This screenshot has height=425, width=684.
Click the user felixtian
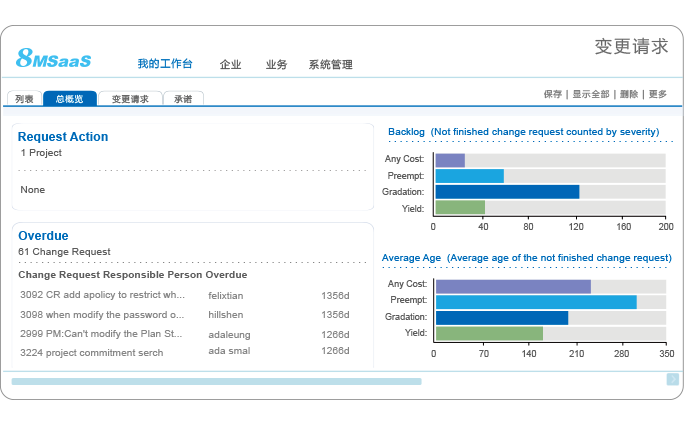pos(226,296)
